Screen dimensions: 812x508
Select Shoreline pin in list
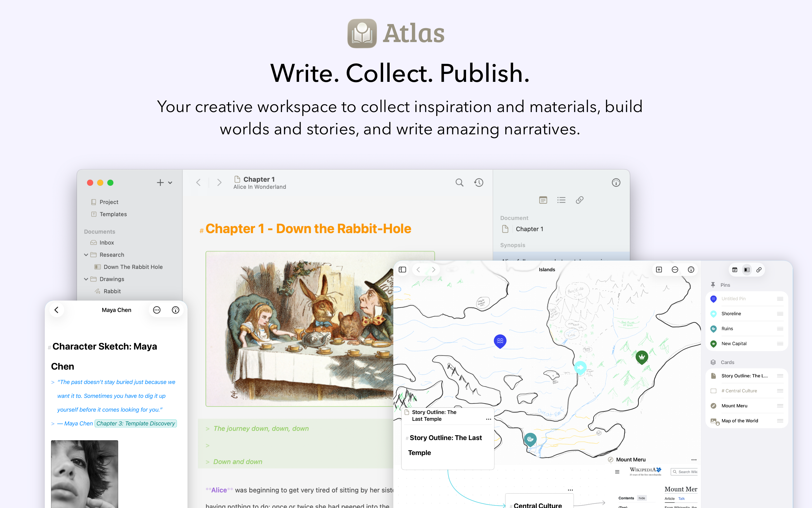pos(747,314)
